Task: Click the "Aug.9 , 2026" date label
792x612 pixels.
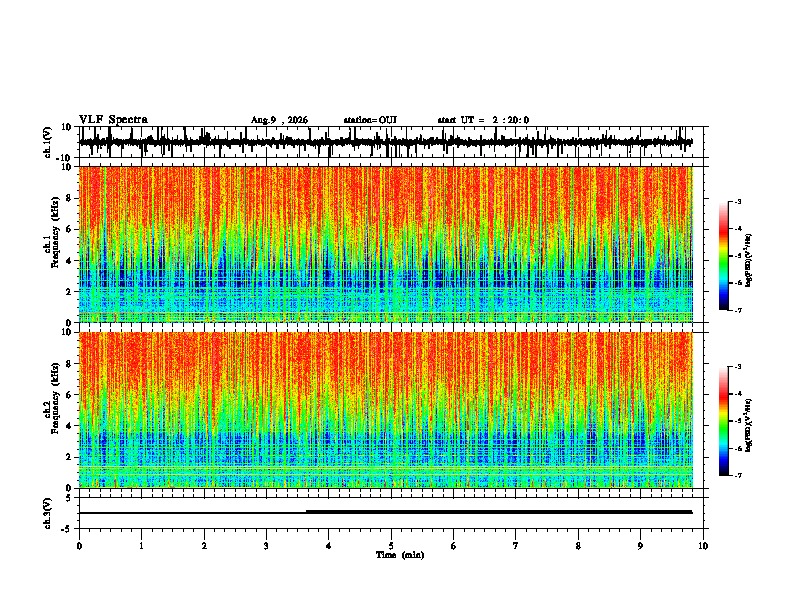Action: pos(279,120)
